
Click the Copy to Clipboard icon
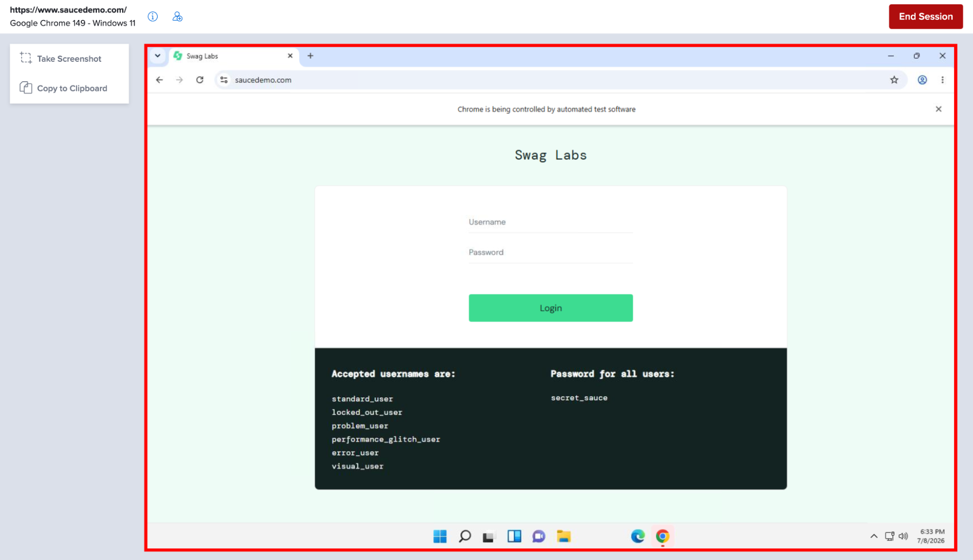(26, 88)
